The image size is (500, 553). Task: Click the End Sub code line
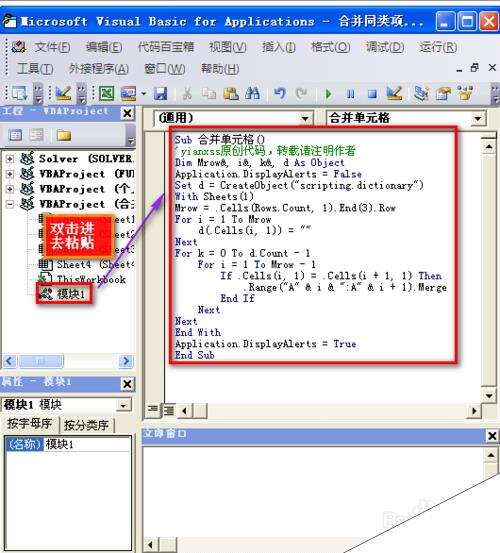tap(195, 355)
